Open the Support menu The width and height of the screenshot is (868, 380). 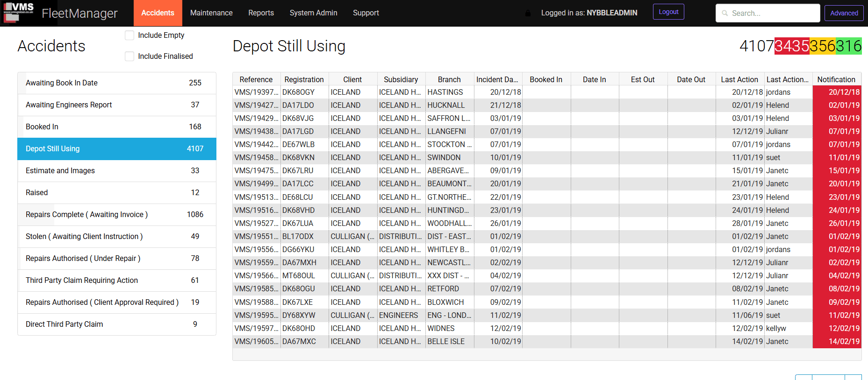pos(366,13)
